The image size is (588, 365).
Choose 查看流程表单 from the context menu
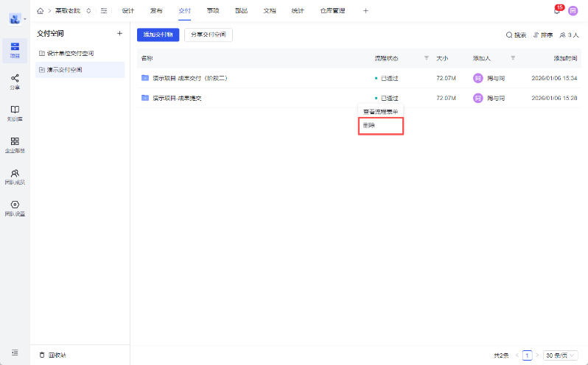(381, 112)
